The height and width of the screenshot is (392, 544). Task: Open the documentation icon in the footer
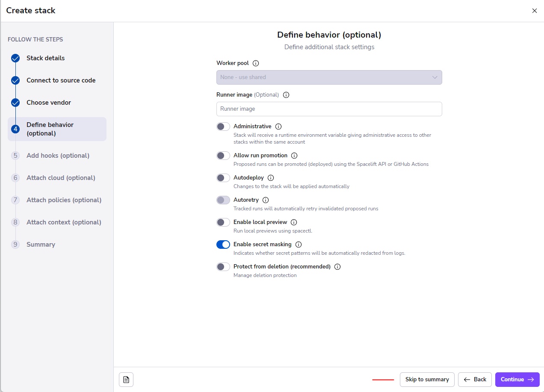126,380
